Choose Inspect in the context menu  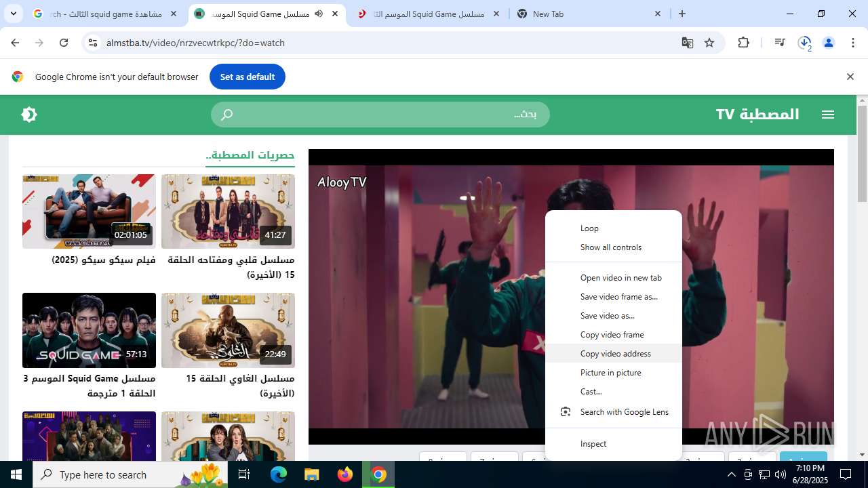[x=614, y=444]
